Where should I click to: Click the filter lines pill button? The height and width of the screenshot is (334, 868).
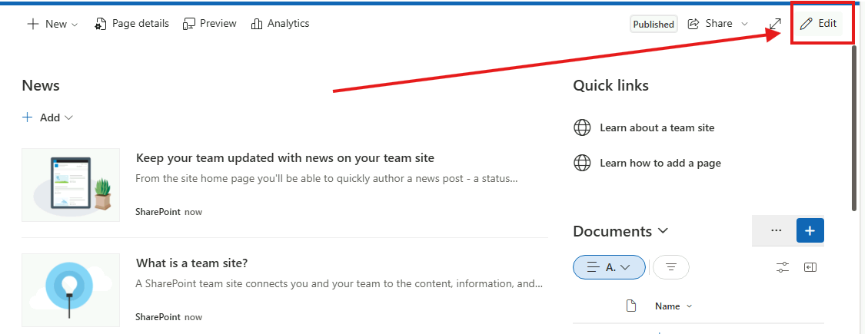click(x=671, y=267)
